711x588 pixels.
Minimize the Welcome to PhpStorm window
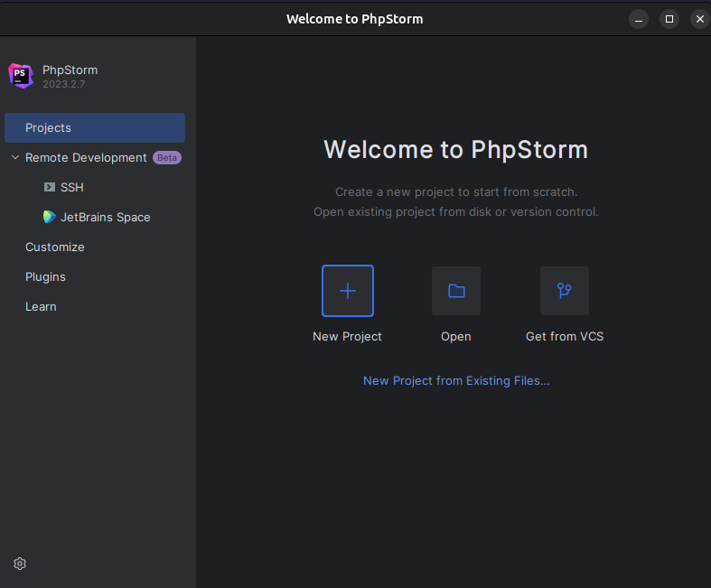[639, 18]
